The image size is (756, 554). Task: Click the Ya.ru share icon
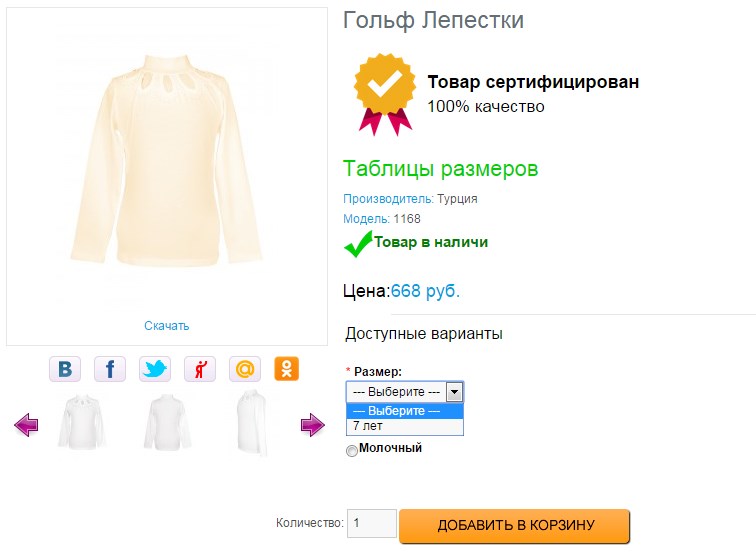pyautogui.click(x=200, y=369)
